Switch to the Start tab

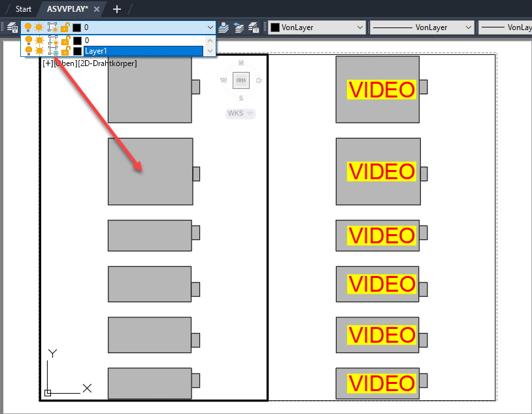24,9
